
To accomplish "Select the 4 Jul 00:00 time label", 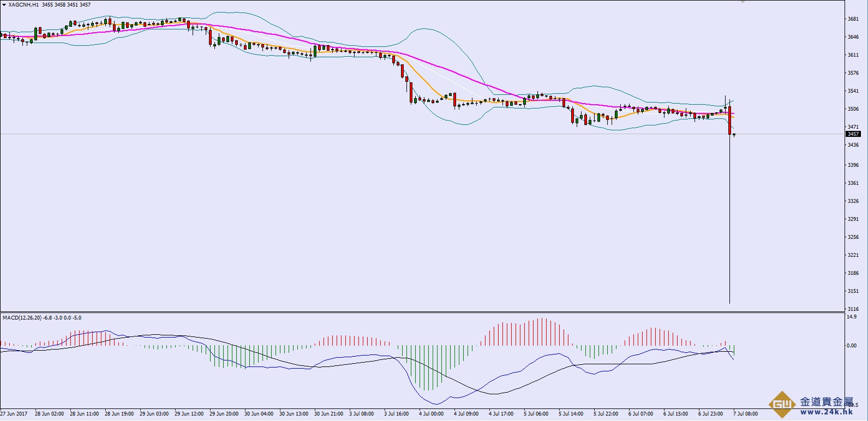I will 431,414.
